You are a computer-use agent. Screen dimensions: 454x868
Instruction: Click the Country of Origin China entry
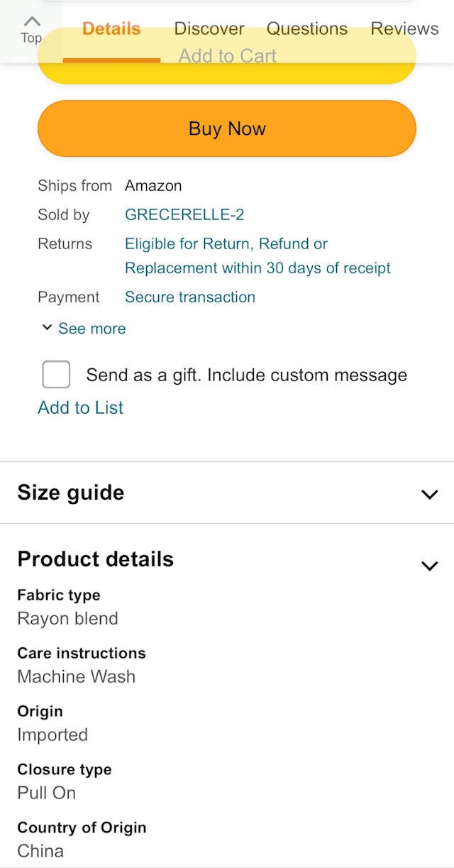(x=40, y=850)
